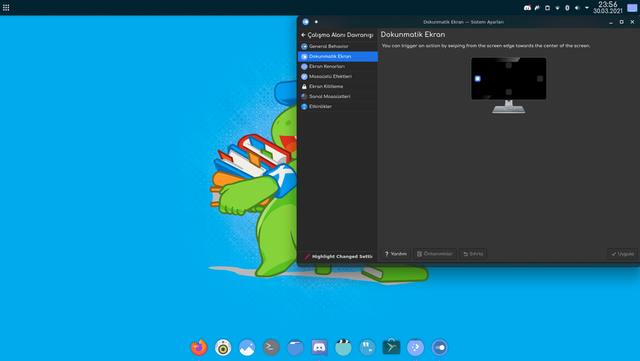
Task: Expand hidden system tray icons arrow
Action: [587, 8]
